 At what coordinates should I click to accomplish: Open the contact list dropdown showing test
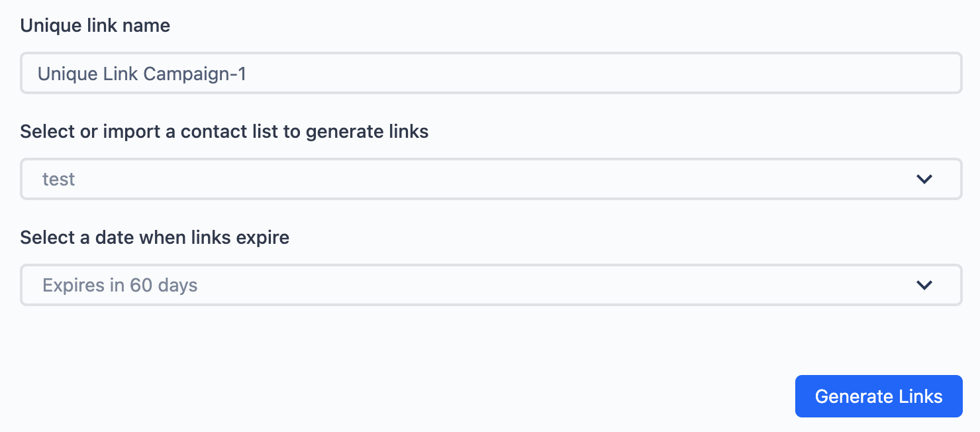point(491,179)
